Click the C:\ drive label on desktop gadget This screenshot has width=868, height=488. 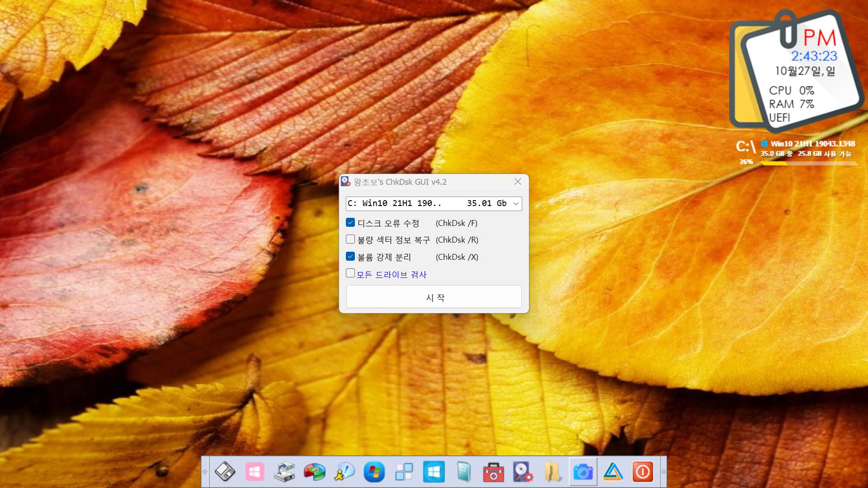pyautogui.click(x=745, y=146)
